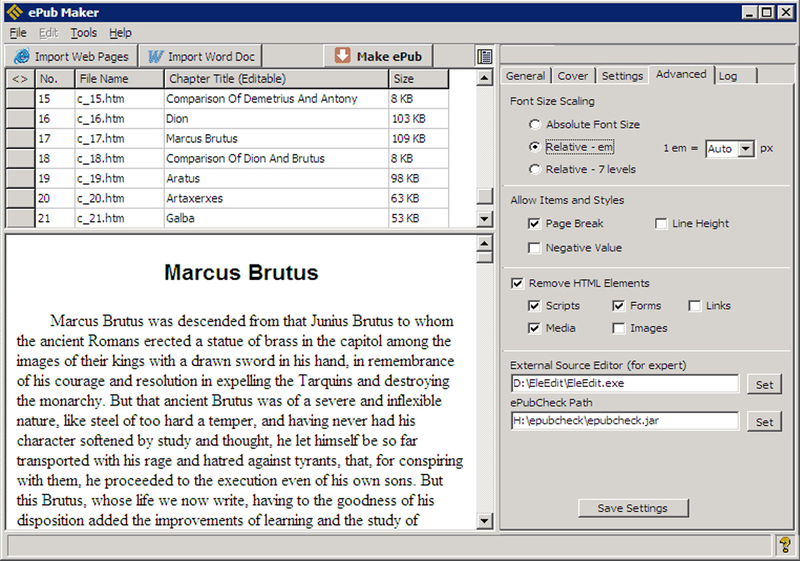Image resolution: width=800 pixels, height=561 pixels.
Task: Open the 1 em Auto px dropdown
Action: (x=746, y=149)
